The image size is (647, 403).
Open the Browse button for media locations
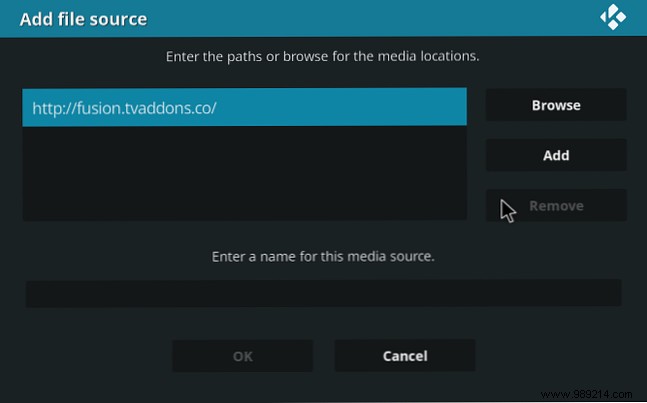coord(556,105)
